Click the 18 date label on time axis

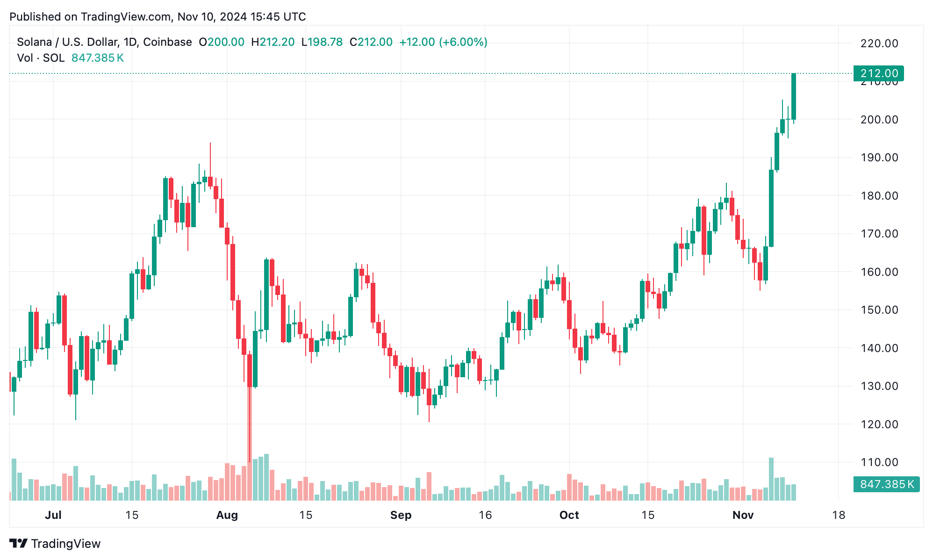[839, 515]
